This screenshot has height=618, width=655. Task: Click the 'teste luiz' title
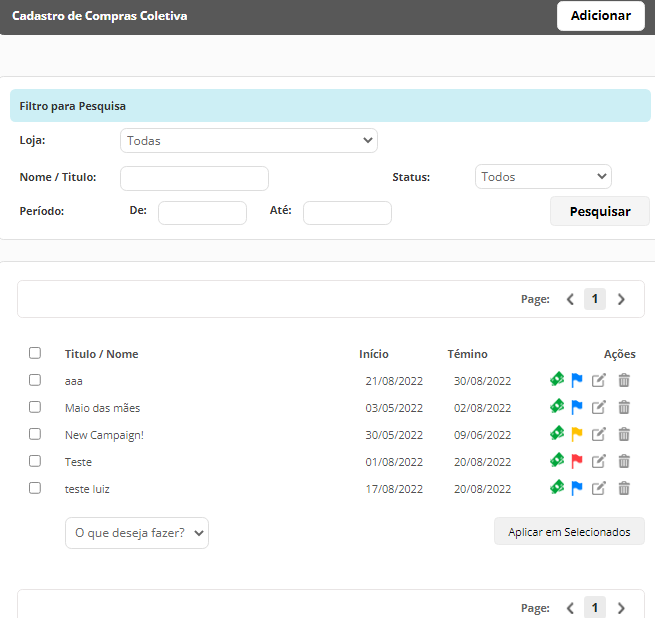pyautogui.click(x=87, y=489)
